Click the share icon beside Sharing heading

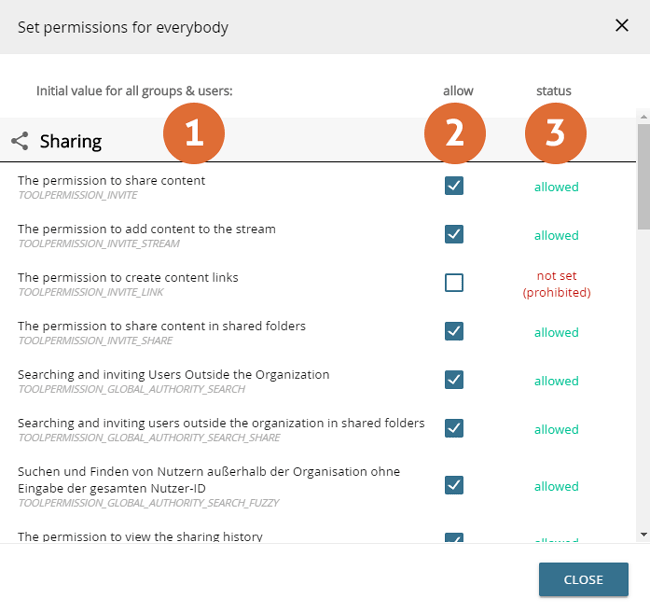tap(19, 141)
